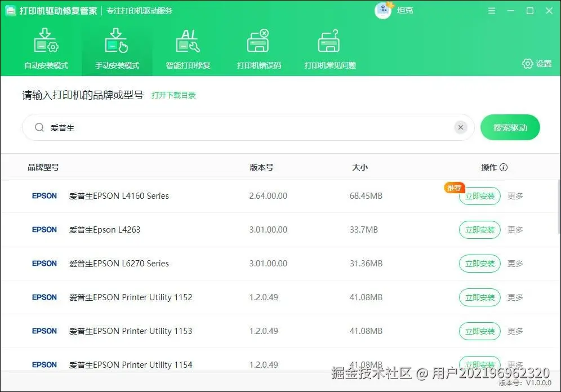Screen dimensions: 561x392
Task: Focus the printer search input field
Action: coord(248,127)
